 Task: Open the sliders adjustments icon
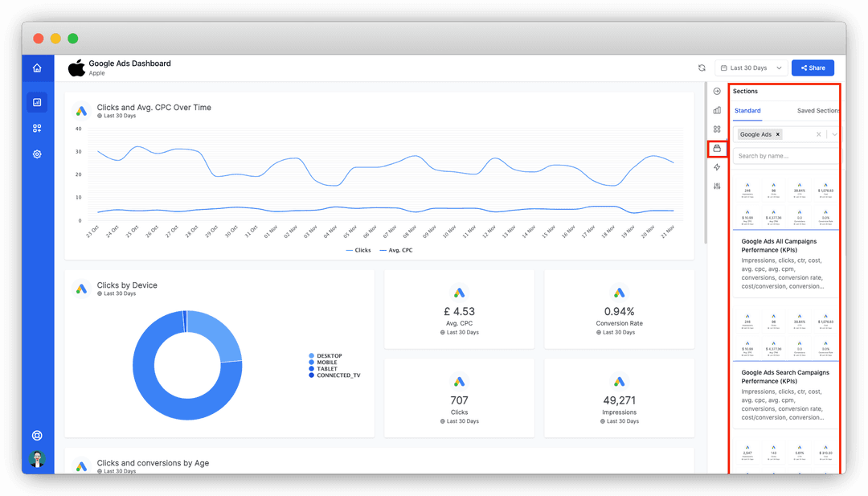[717, 186]
